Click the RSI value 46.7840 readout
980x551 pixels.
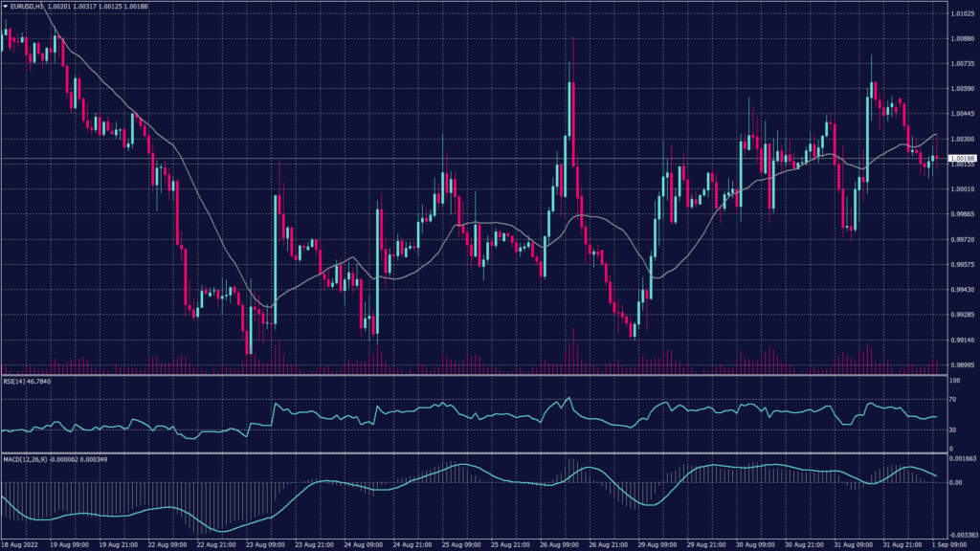click(x=38, y=380)
